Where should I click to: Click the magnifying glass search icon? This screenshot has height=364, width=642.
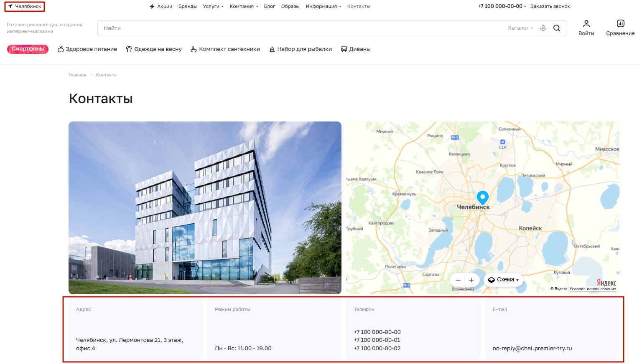556,28
